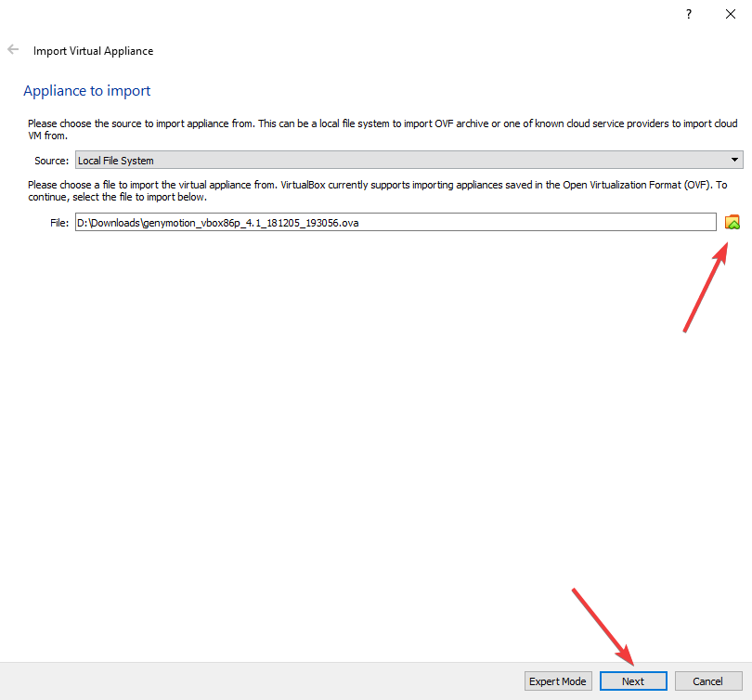Click the "Appliance to import" heading
Viewport: 752px width, 700px height.
(x=86, y=91)
